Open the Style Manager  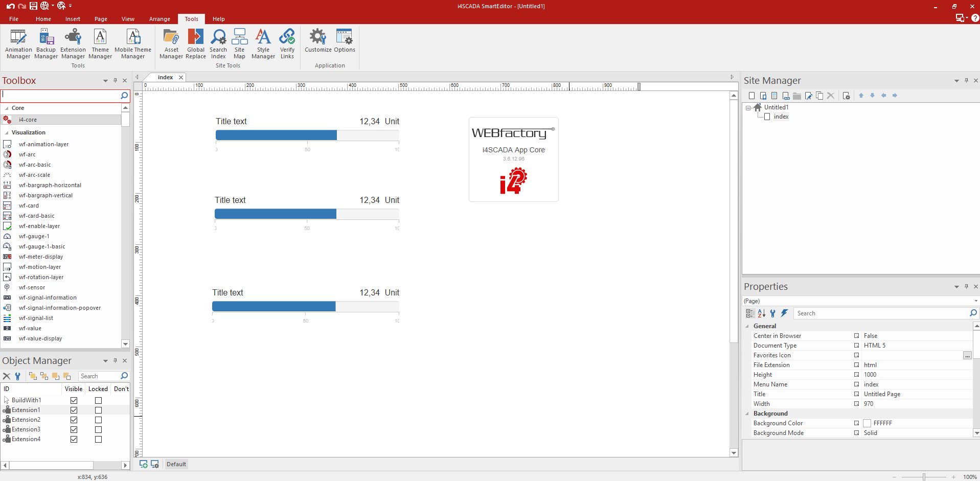coord(263,43)
